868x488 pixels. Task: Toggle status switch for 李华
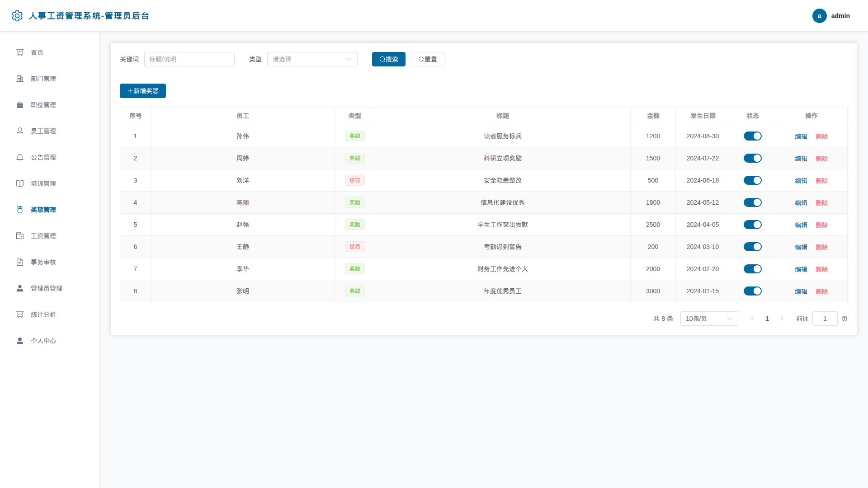[x=752, y=269]
